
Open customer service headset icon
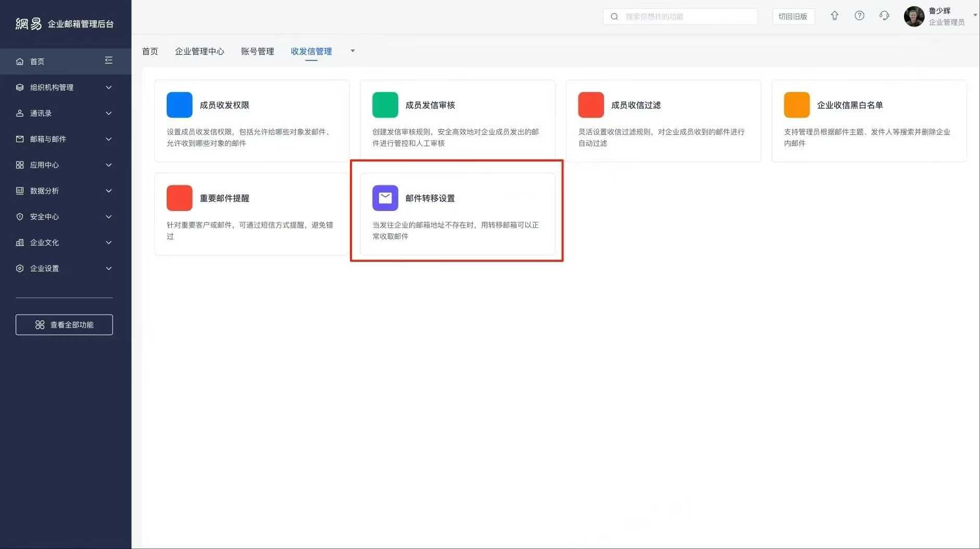(x=884, y=16)
